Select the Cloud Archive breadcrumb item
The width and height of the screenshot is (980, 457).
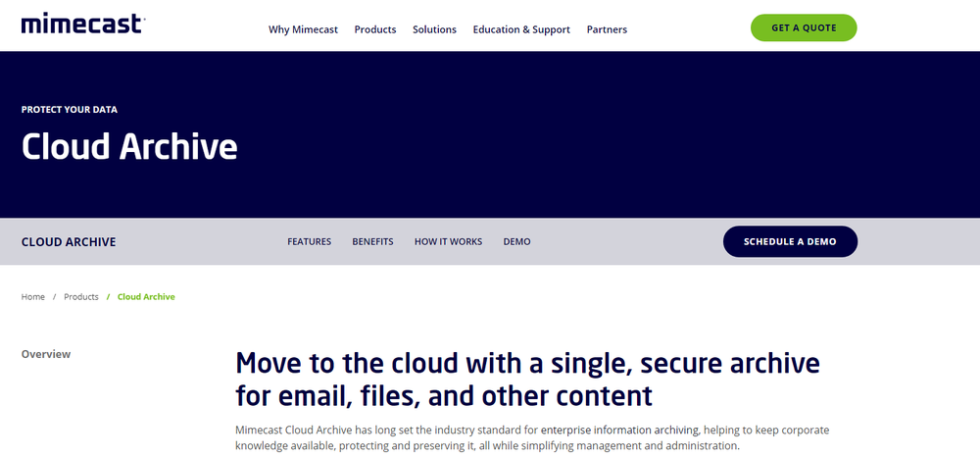coord(146,297)
